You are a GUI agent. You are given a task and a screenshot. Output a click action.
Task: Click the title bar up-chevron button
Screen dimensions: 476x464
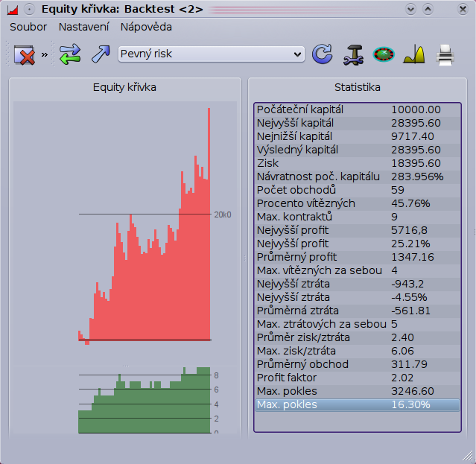point(428,9)
